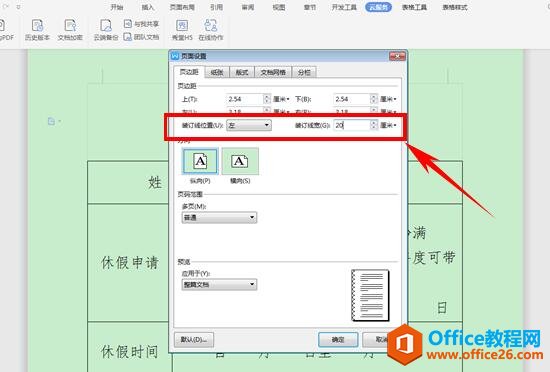Switch to 纸张 (Paper) tab in dialog
The height and width of the screenshot is (372, 550).
(x=217, y=72)
